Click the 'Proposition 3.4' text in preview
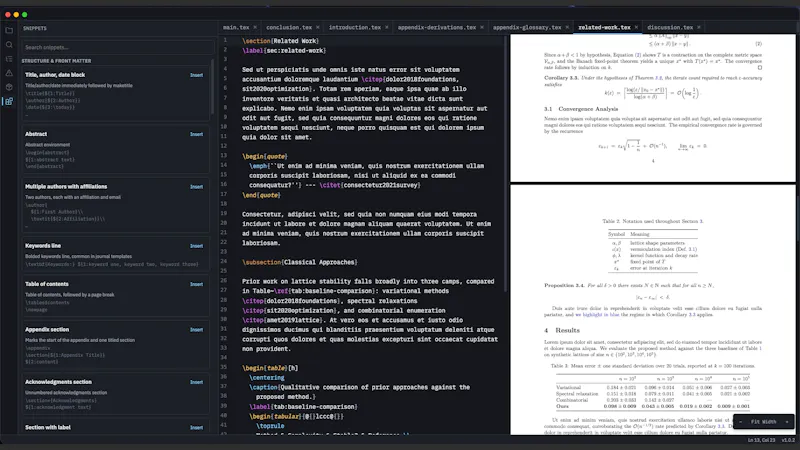This screenshot has height=450, width=800. pos(564,285)
